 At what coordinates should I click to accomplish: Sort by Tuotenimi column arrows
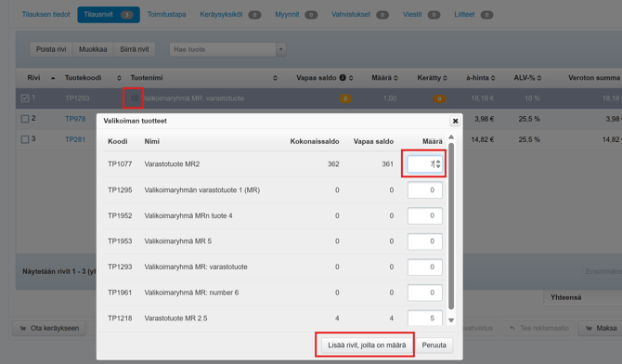pos(275,78)
